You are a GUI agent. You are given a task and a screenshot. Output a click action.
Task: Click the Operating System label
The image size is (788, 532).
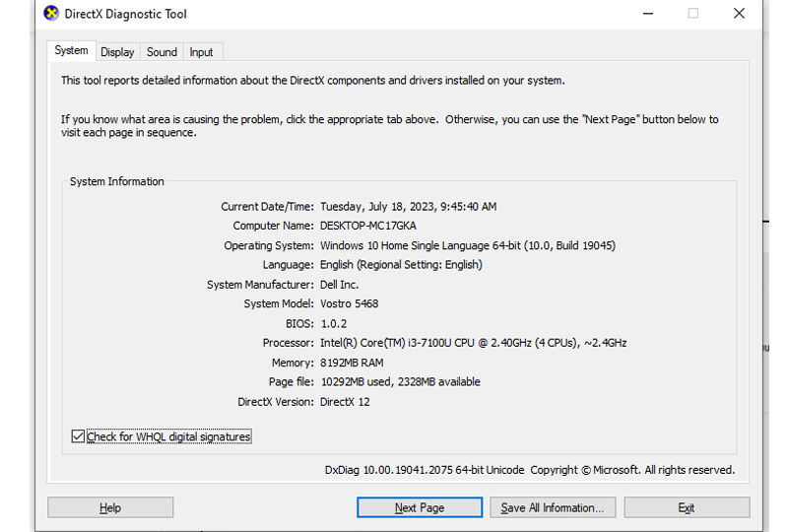click(269, 245)
